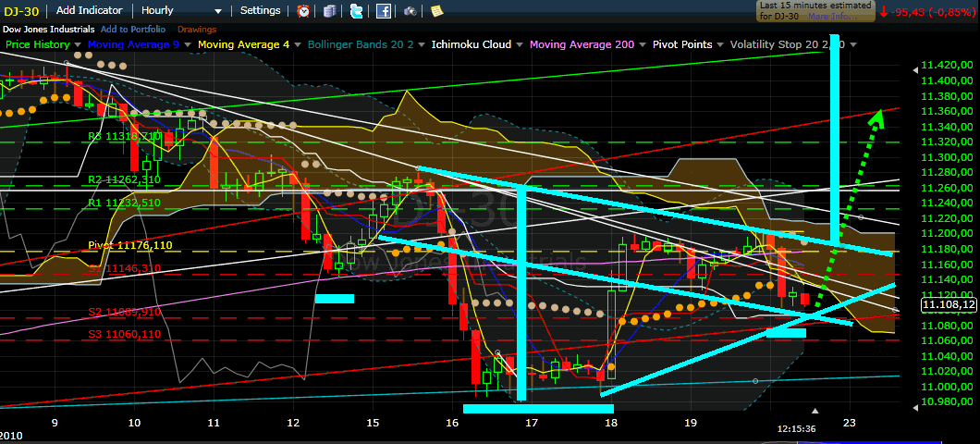Screen dimensions: 980x444
Task: Click date 10 on the time axis
Action: point(134,422)
